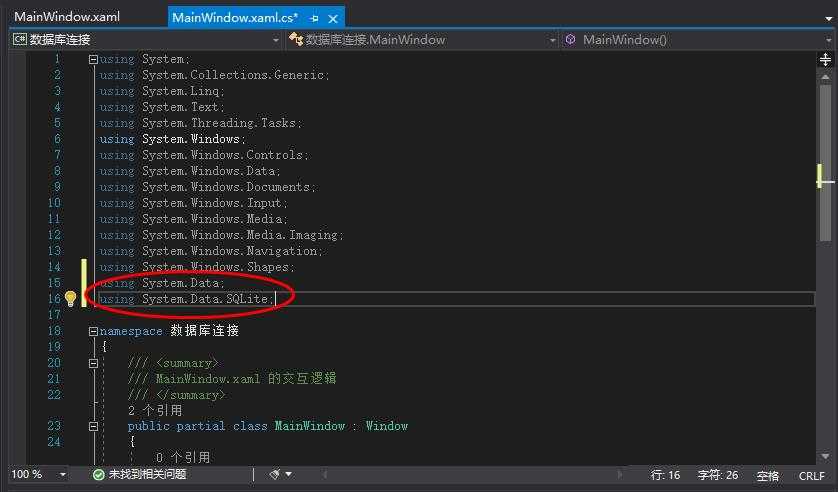Click the using System.Windows.Input; line
838x492 pixels.
193,203
